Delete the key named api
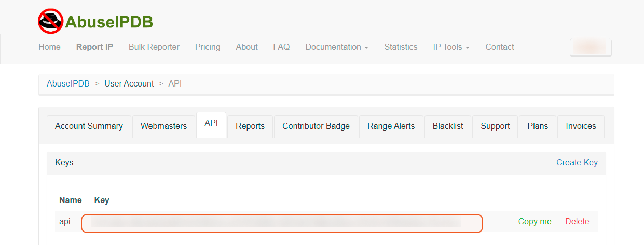The height and width of the screenshot is (245, 644). (577, 222)
